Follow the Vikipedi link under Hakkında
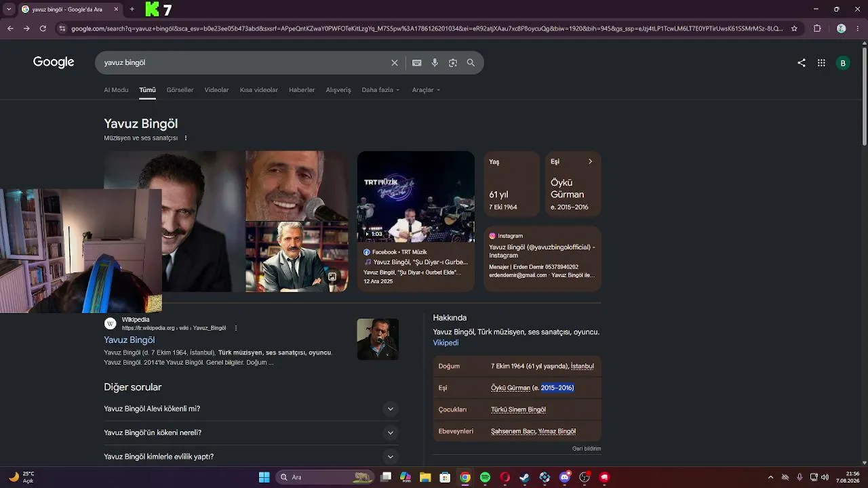The height and width of the screenshot is (488, 868). point(446,343)
